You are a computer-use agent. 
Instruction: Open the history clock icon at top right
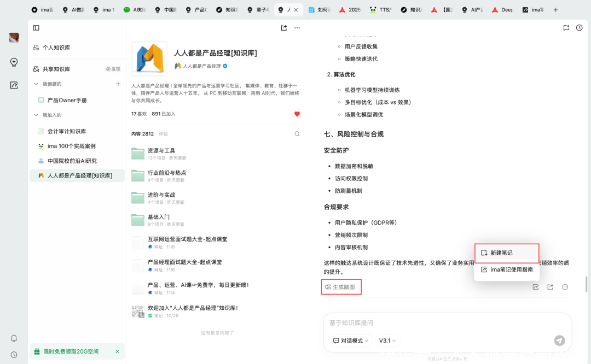[x=580, y=28]
